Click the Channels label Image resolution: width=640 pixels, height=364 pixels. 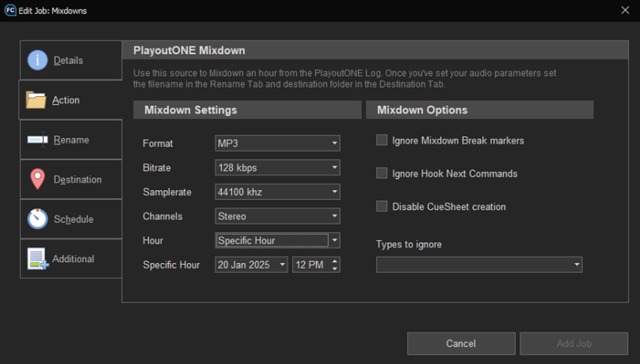(163, 216)
